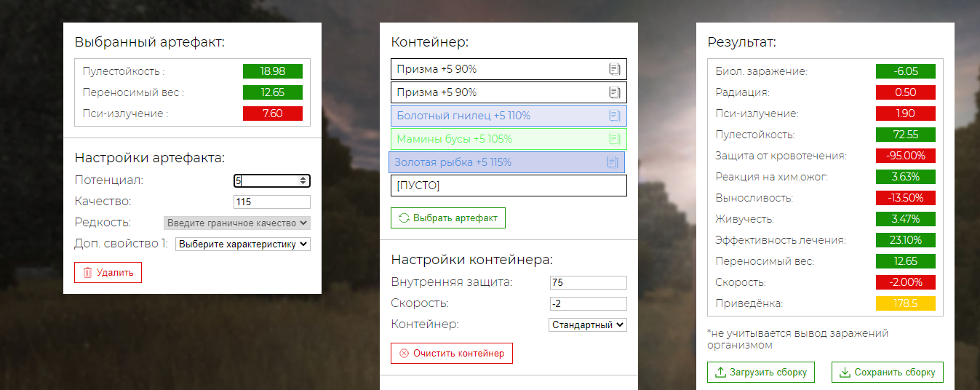Image resolution: width=980 pixels, height=390 pixels.
Task: Click the Настройки контейнера heading
Action: (x=472, y=260)
